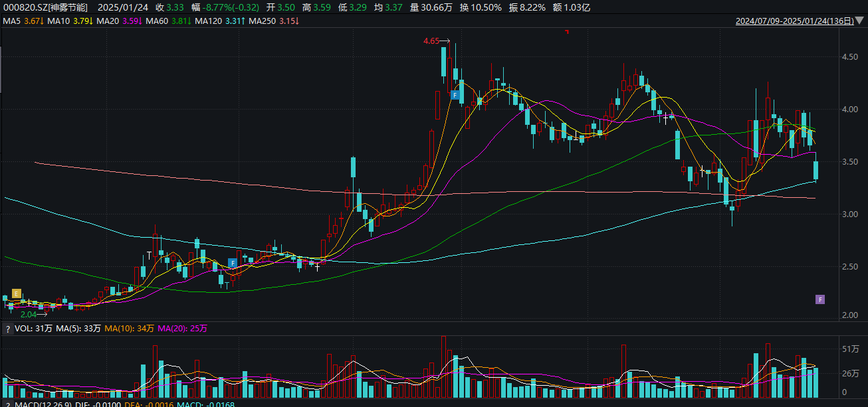Click the MA120 moving average label
The image size is (868, 407).
pyautogui.click(x=209, y=21)
